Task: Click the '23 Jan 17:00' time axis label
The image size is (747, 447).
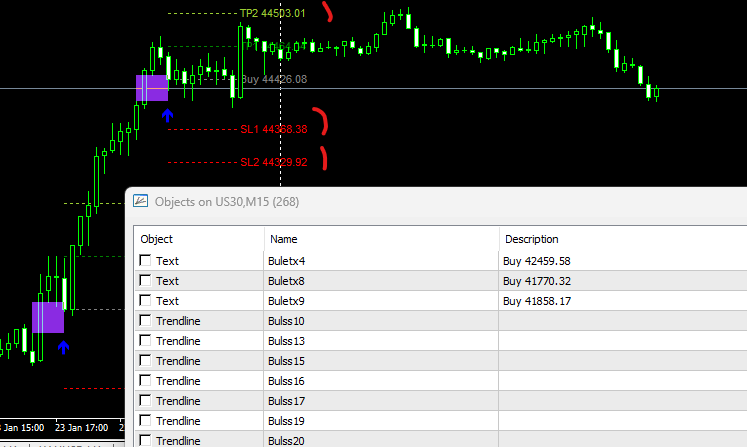Action: [81, 427]
